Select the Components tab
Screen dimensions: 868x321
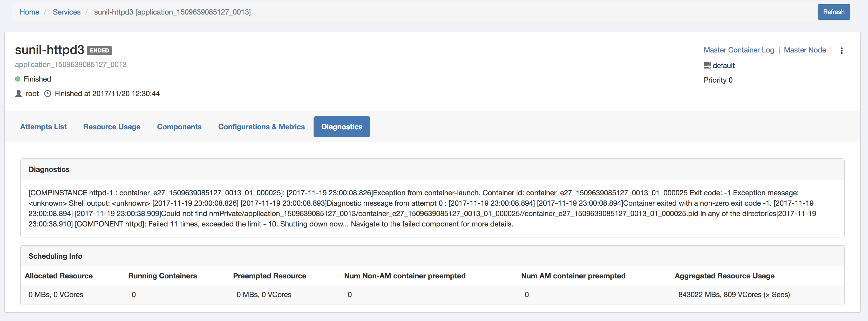(179, 127)
